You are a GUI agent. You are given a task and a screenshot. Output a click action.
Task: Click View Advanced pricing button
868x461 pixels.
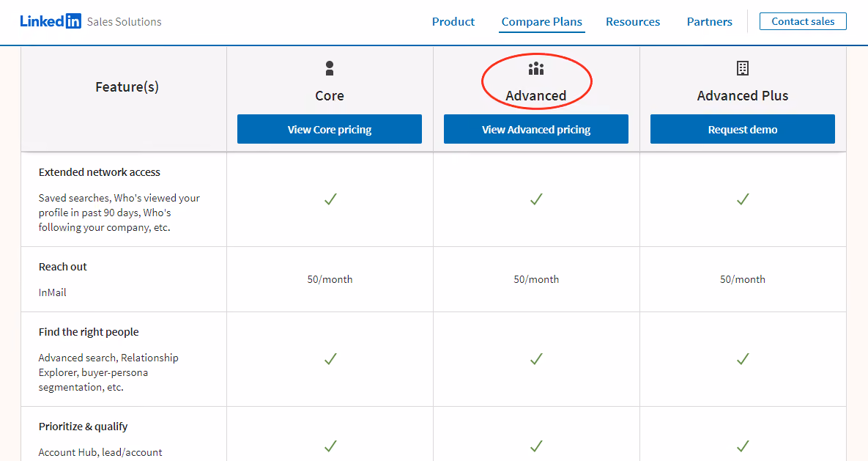click(536, 129)
